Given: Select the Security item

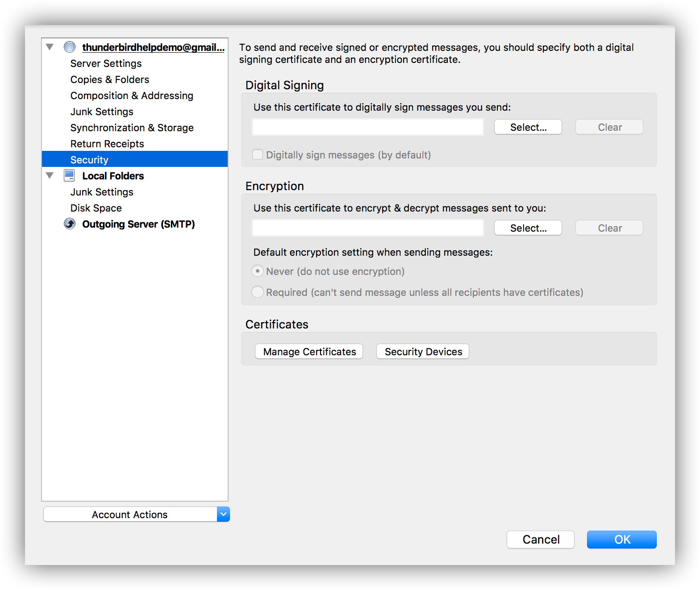Looking at the screenshot, I should [x=135, y=159].
